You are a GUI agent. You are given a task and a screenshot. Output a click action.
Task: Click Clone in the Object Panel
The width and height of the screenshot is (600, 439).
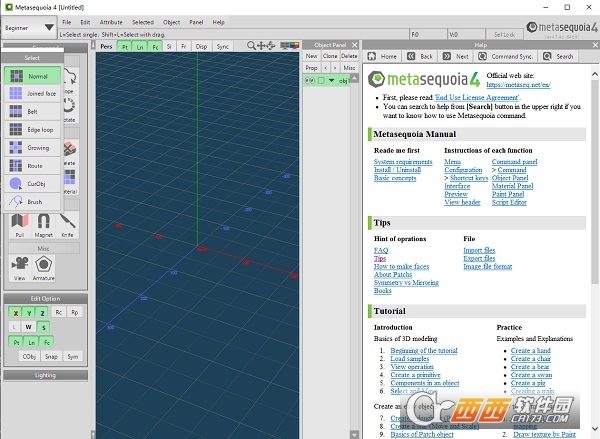pyautogui.click(x=330, y=56)
